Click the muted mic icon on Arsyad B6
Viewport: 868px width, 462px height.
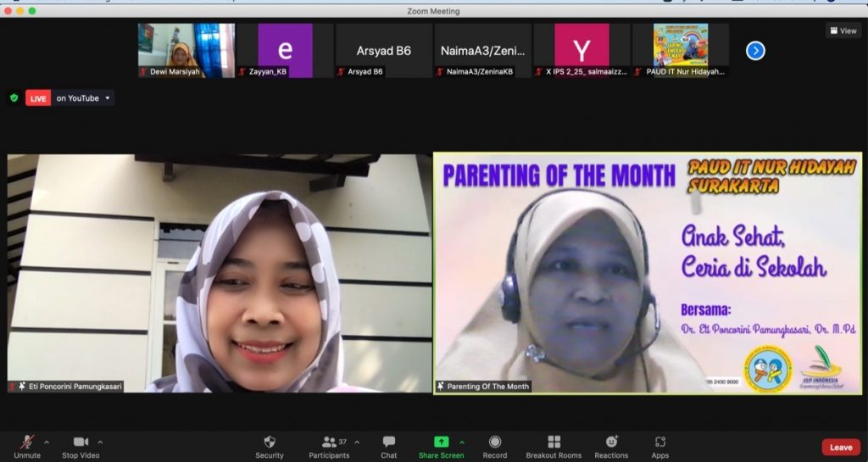(341, 72)
